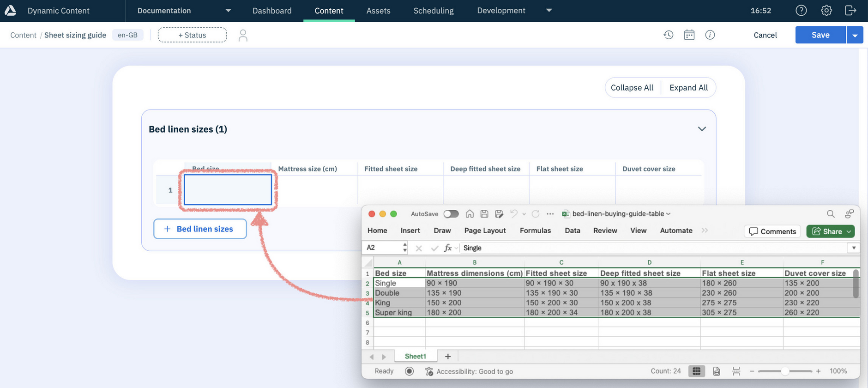
Task: Toggle the AutoSave switch
Action: tap(451, 214)
